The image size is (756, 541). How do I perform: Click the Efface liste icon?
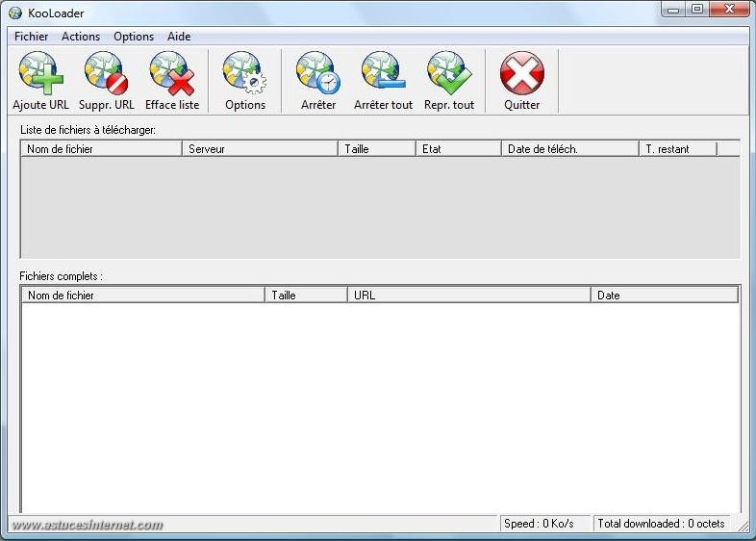pos(172,73)
